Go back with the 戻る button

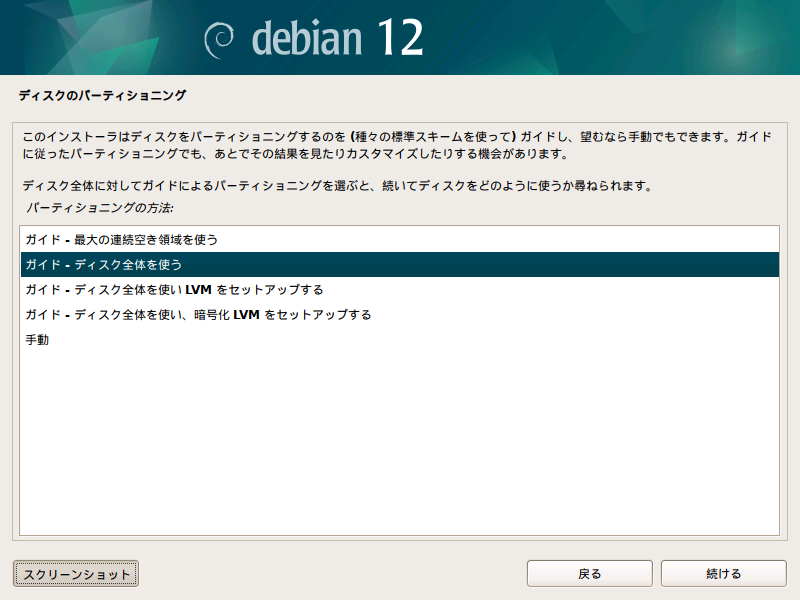[x=590, y=574]
